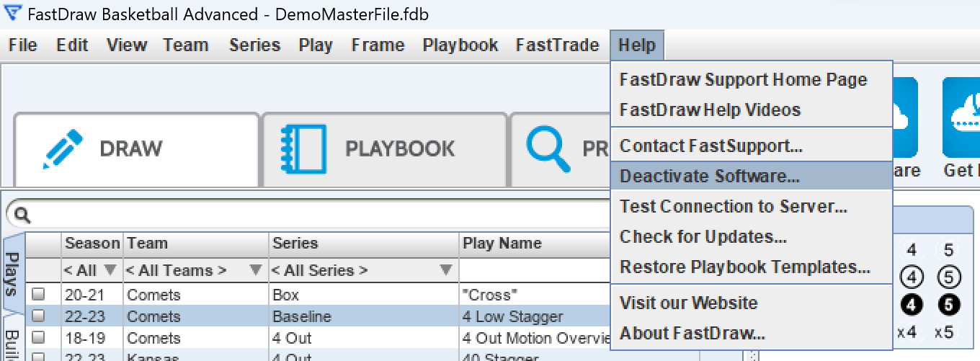Select the '20-21' season cell

92,295
